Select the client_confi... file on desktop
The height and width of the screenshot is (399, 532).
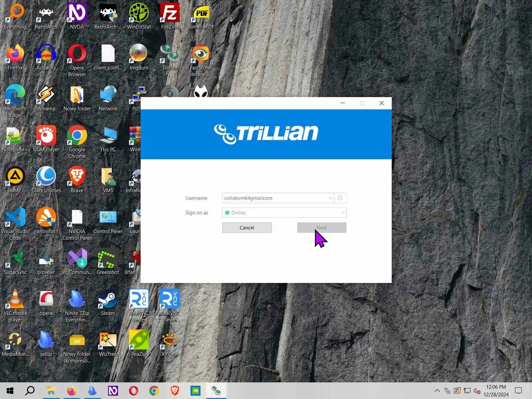(x=108, y=57)
